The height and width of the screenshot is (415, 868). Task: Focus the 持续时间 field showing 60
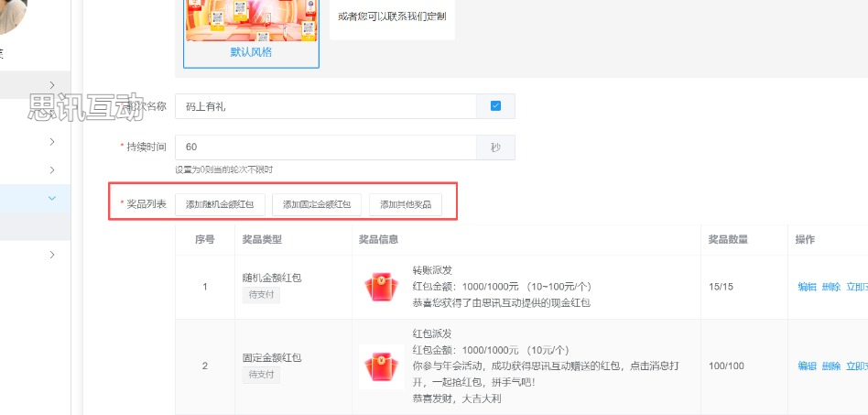point(325,147)
